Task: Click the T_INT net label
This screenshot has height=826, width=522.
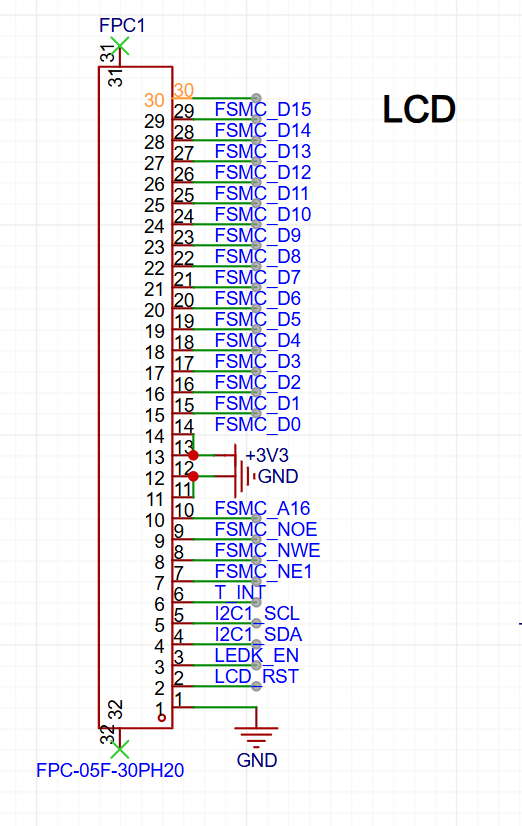Action: pos(240,593)
